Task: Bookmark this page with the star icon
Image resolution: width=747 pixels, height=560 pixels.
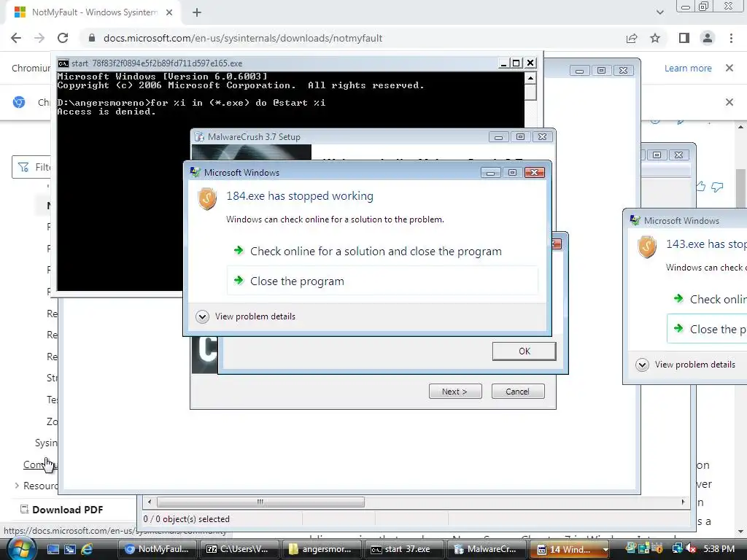Action: tap(655, 38)
